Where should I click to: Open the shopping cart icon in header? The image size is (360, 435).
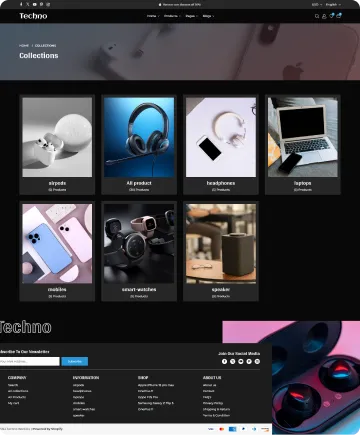[339, 16]
